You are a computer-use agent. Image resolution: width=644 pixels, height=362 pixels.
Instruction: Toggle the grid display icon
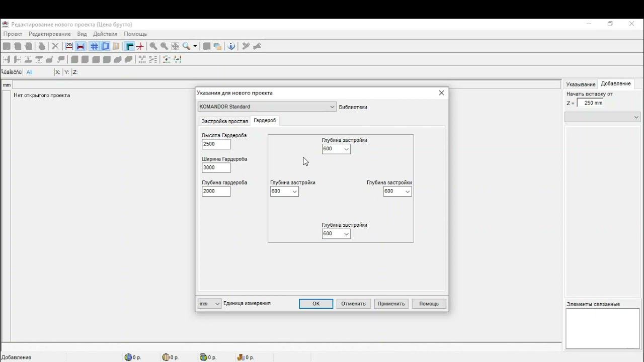(x=94, y=46)
